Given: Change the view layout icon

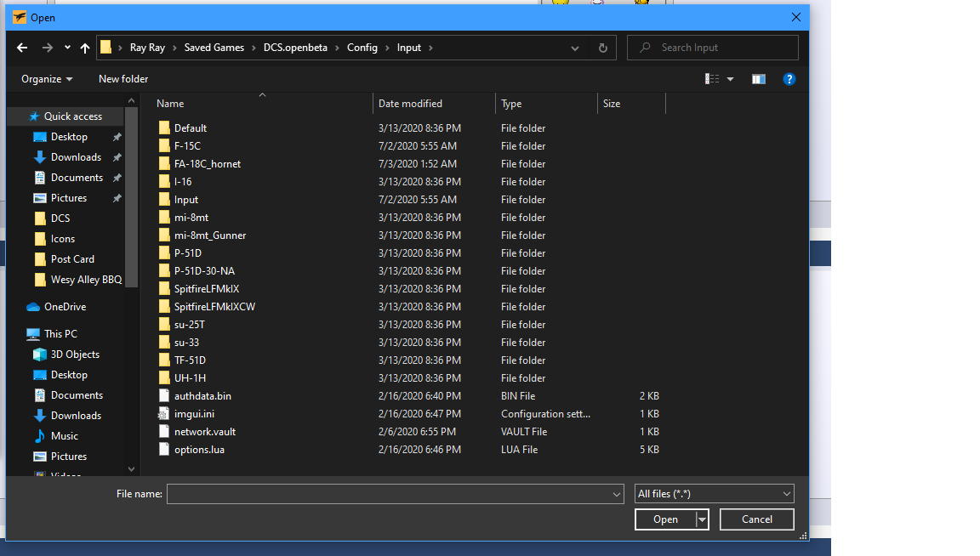Looking at the screenshot, I should [x=712, y=79].
